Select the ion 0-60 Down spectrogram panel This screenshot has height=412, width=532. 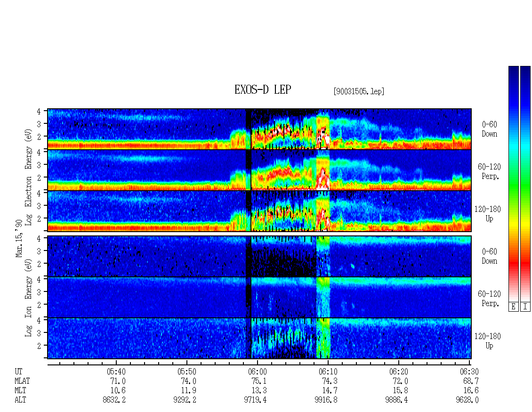click(259, 256)
